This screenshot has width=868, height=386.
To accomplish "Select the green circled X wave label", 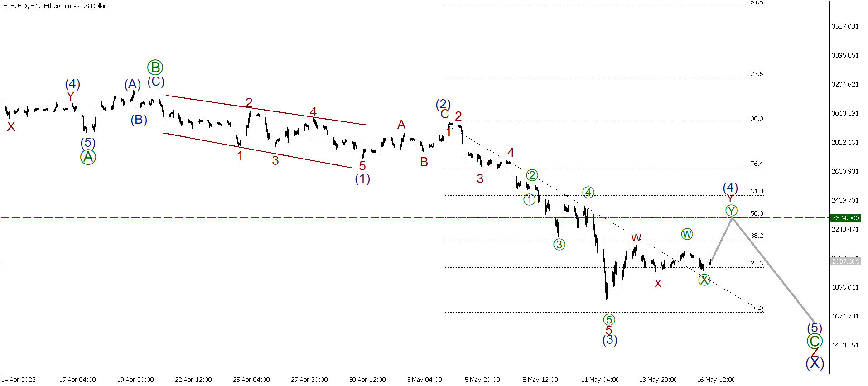I will pos(704,280).
